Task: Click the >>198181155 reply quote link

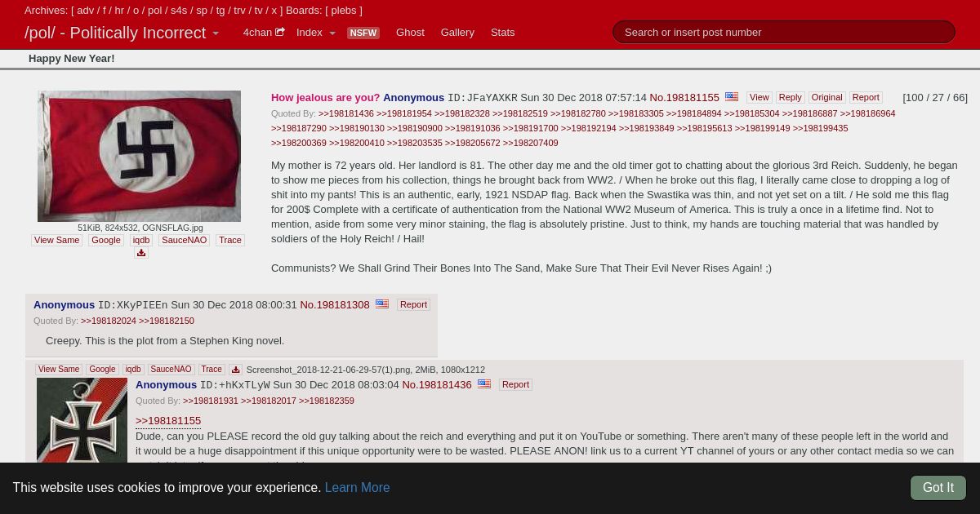Action: click(x=168, y=420)
